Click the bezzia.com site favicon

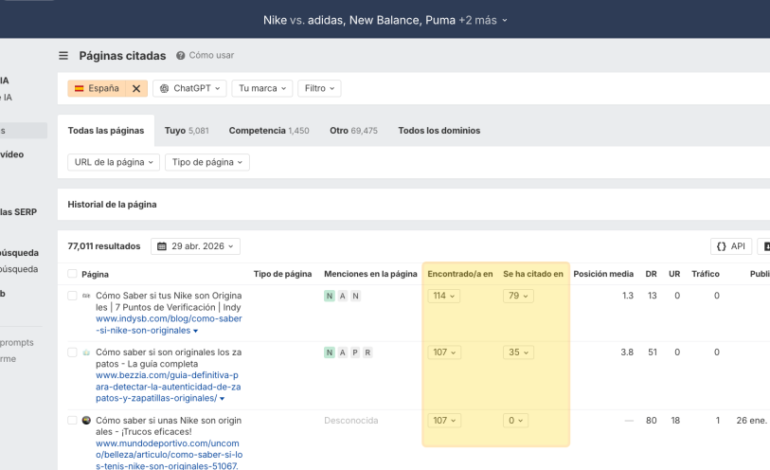[x=86, y=352]
